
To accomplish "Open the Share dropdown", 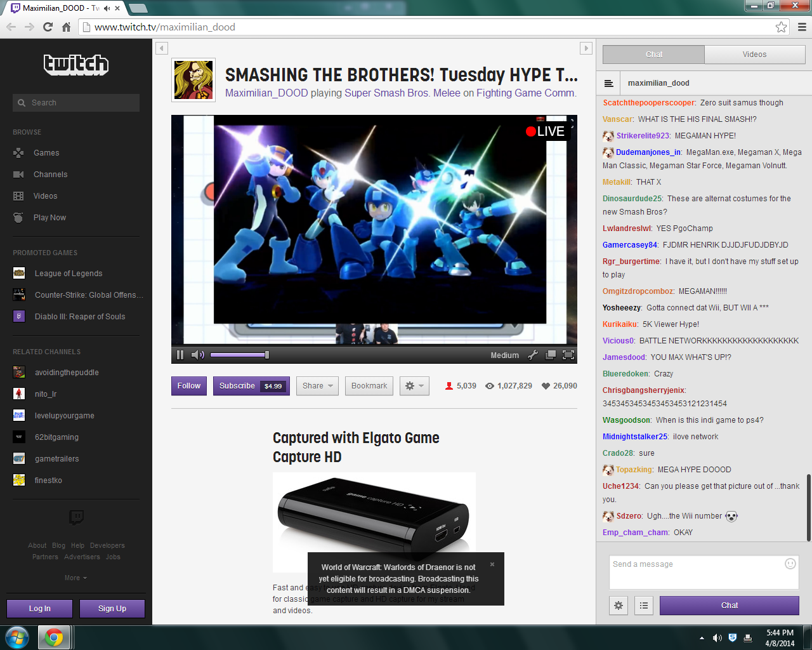I will [x=318, y=386].
